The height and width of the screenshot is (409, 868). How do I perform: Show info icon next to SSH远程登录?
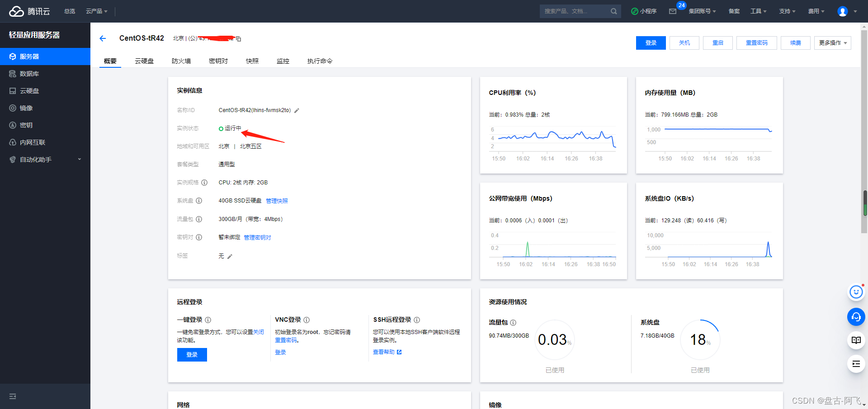point(417,320)
